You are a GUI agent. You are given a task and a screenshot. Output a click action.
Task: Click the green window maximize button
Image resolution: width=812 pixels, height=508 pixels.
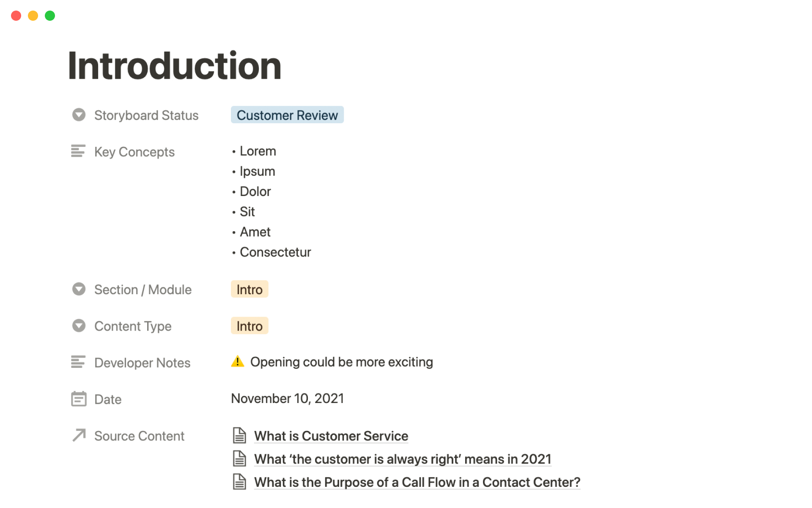coord(50,16)
